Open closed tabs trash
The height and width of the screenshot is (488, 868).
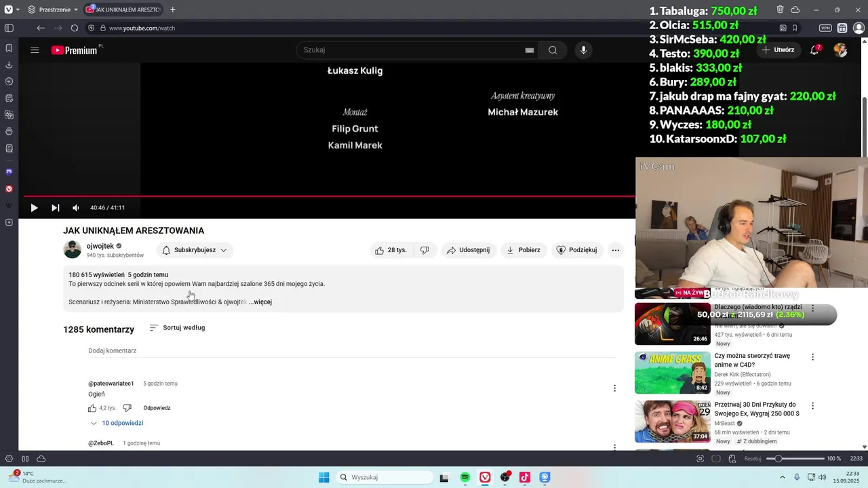[781, 9]
